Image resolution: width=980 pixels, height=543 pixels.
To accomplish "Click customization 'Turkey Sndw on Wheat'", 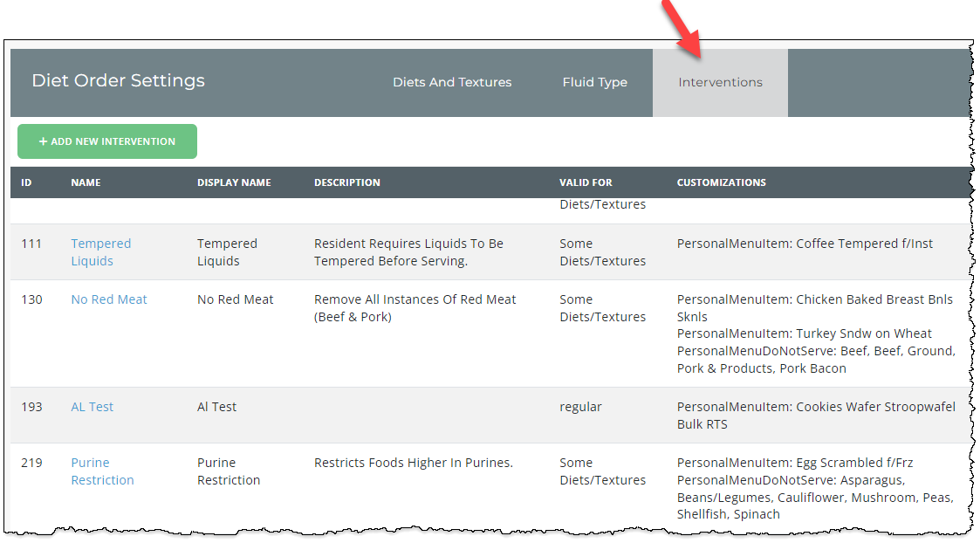I will [x=805, y=333].
